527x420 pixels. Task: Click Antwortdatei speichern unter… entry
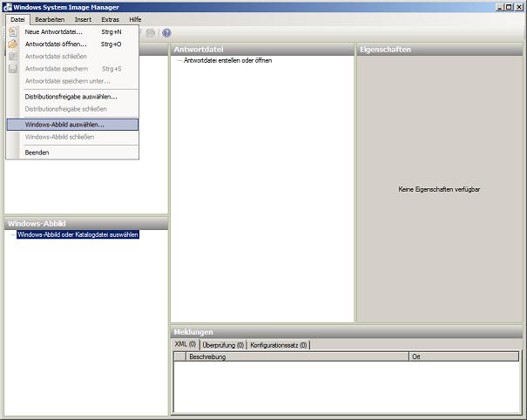tap(72, 81)
